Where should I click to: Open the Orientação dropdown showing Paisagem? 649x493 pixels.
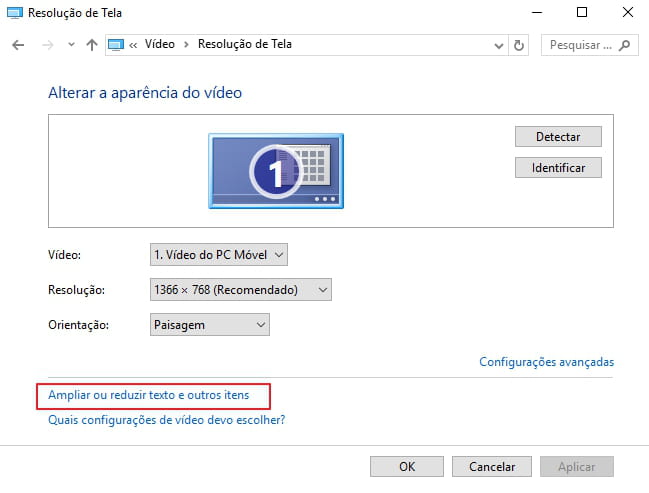tap(209, 325)
